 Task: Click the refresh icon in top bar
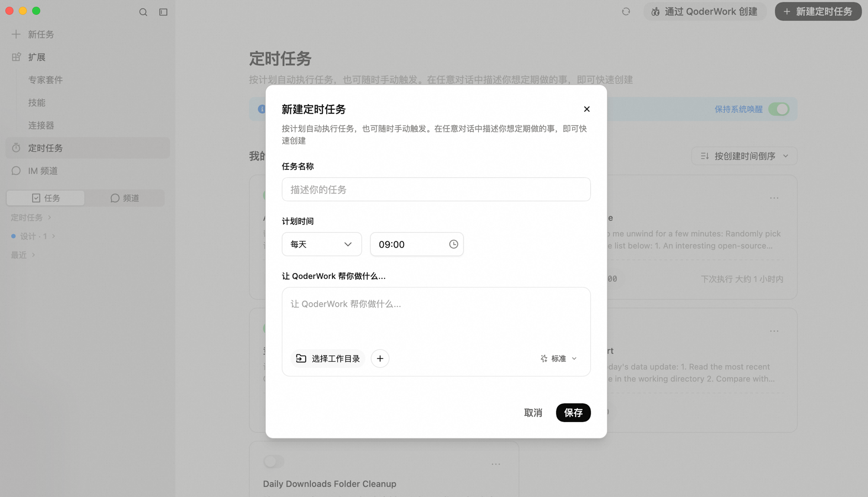626,12
